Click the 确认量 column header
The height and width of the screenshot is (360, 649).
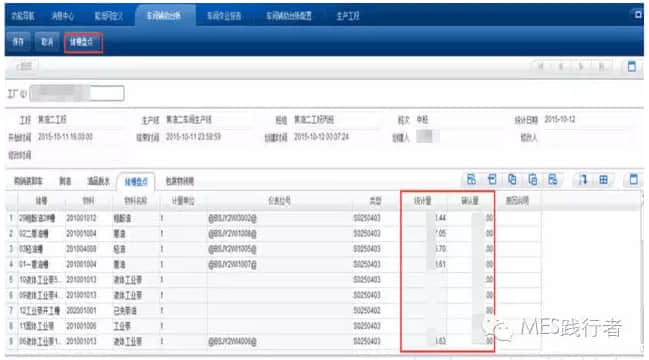click(x=470, y=201)
